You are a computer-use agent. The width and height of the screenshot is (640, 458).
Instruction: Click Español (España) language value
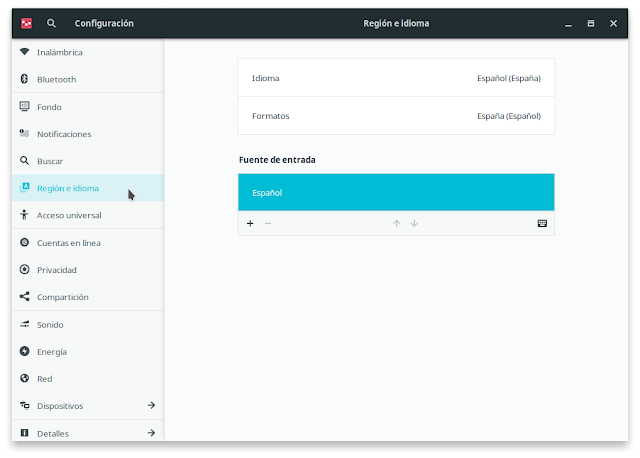point(509,78)
